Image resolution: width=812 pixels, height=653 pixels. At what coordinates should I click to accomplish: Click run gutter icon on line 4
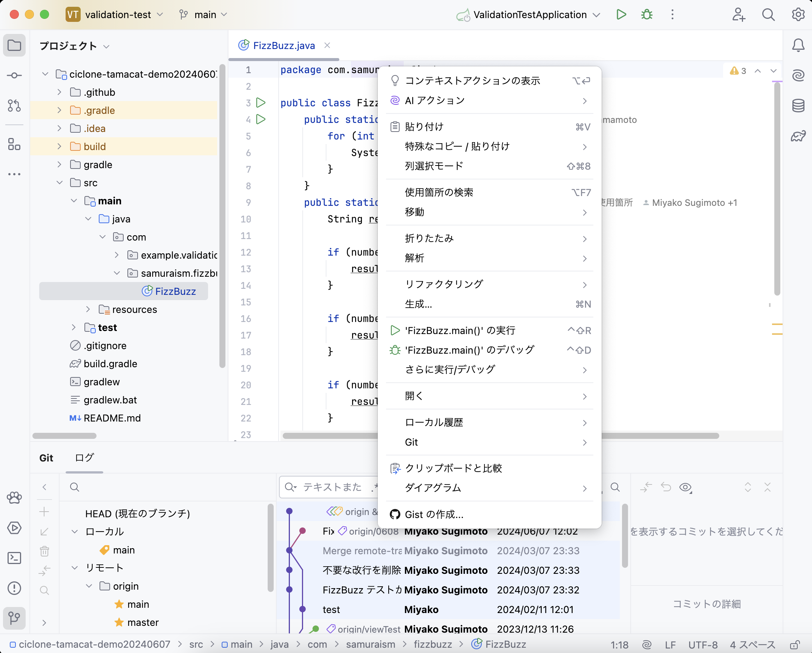click(x=261, y=119)
